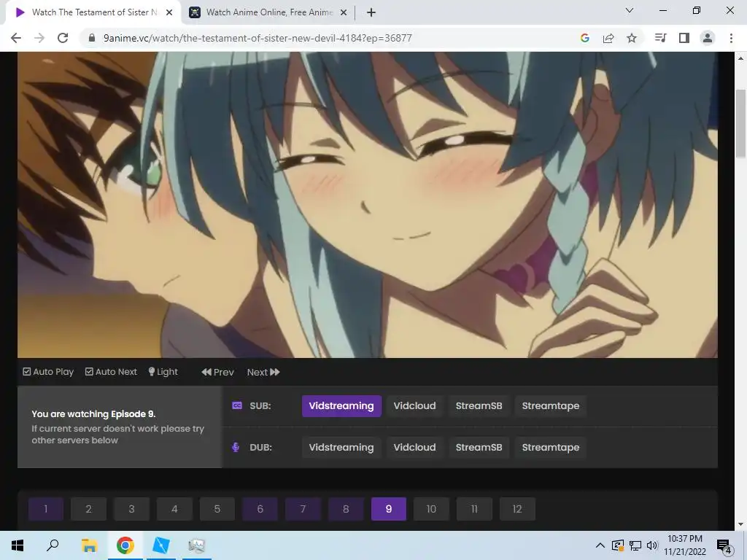Select SUB Streamtape server

coord(551,406)
